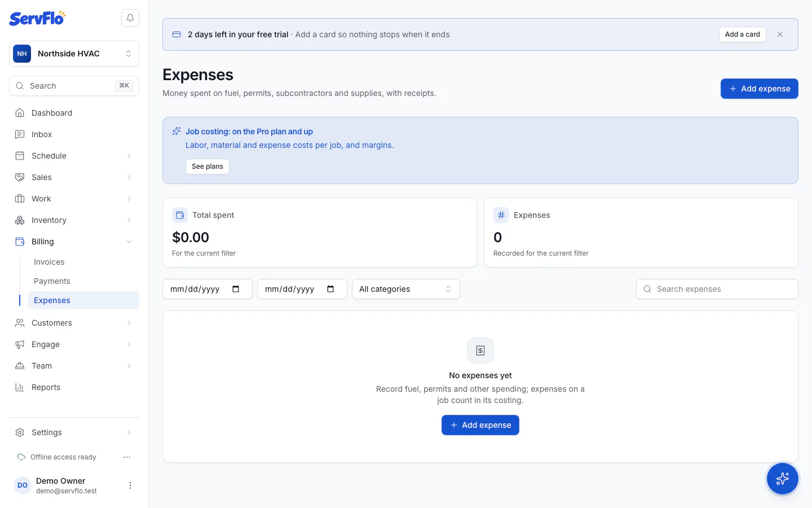812x508 pixels.
Task: Open calendar picker in first date field
Action: tap(236, 289)
